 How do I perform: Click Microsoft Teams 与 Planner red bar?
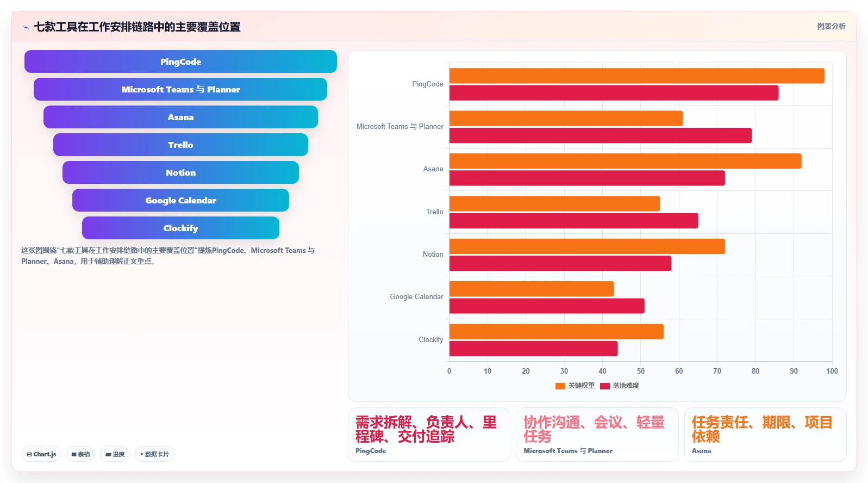coord(601,135)
